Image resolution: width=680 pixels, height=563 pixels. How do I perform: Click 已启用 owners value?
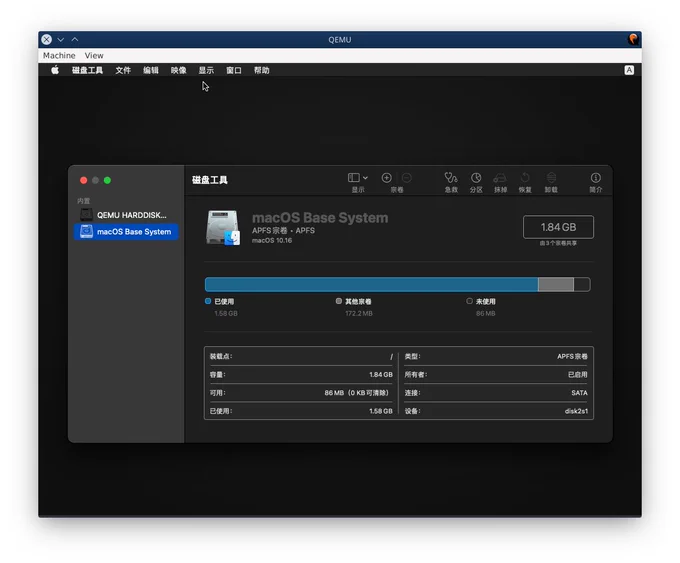[x=578, y=375]
